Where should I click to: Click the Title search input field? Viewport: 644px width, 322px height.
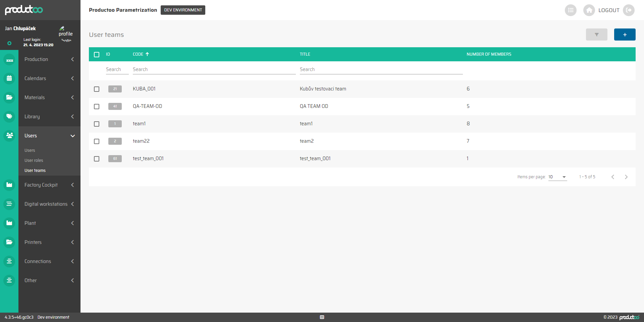pos(381,69)
